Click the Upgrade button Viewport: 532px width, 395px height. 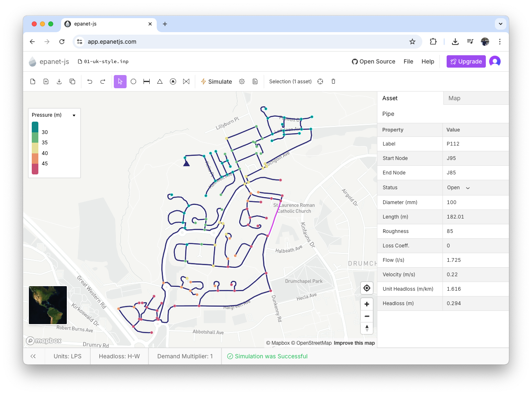pos(466,61)
